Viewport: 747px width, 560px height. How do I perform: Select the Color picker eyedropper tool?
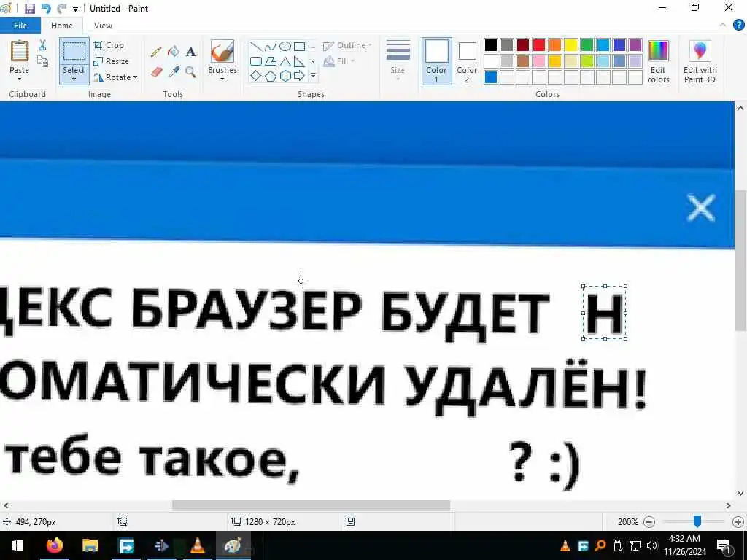(x=174, y=72)
